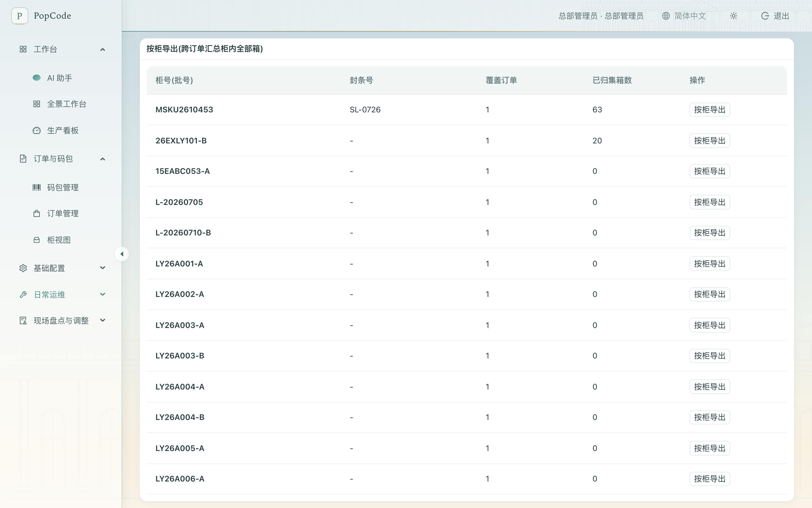Click the L-20260705 batch number
The image size is (812, 508).
179,202
